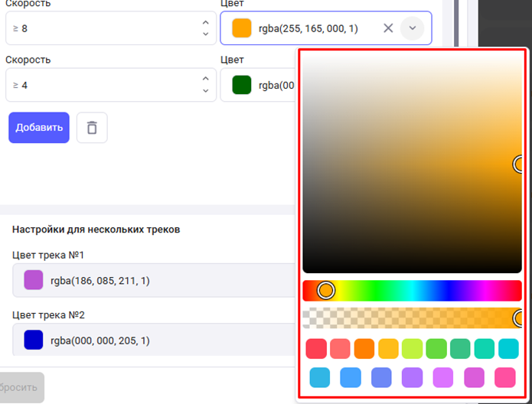Choose the lime yellow-green preset swatch
532x404 pixels.
[413, 349]
